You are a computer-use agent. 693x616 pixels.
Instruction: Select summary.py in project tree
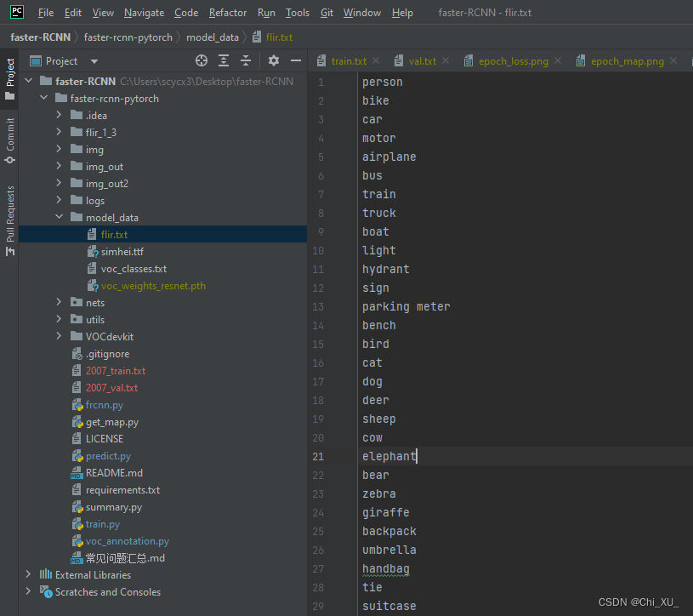114,507
